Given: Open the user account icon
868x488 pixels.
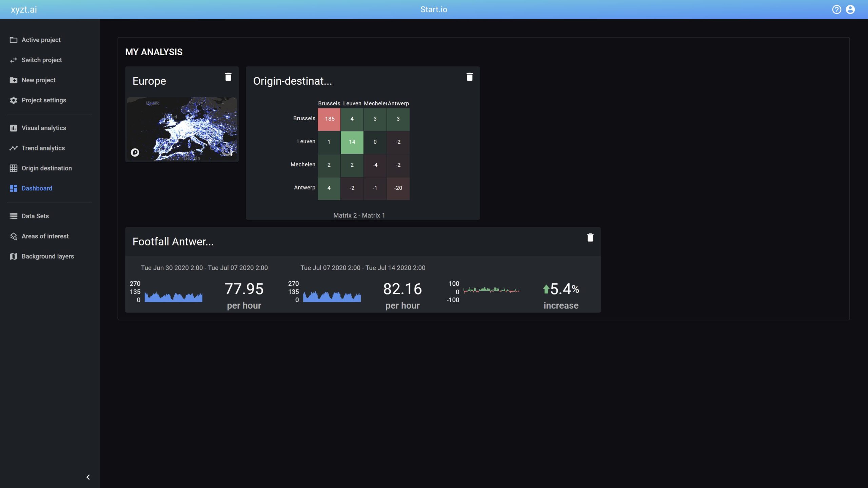Looking at the screenshot, I should click(850, 9).
